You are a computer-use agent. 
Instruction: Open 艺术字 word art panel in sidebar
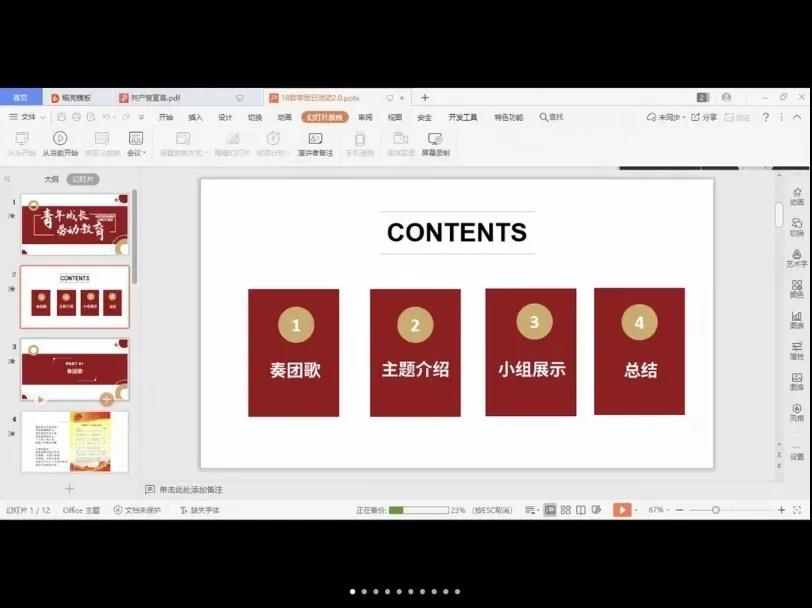click(796, 258)
